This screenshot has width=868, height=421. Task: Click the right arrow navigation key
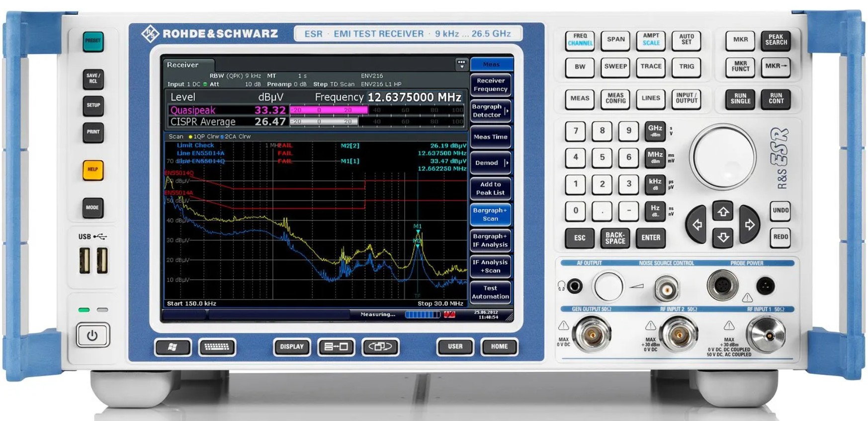(749, 224)
